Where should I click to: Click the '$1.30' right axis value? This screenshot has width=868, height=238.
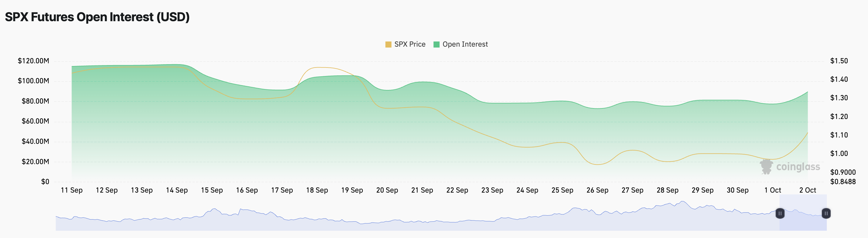[x=839, y=98]
